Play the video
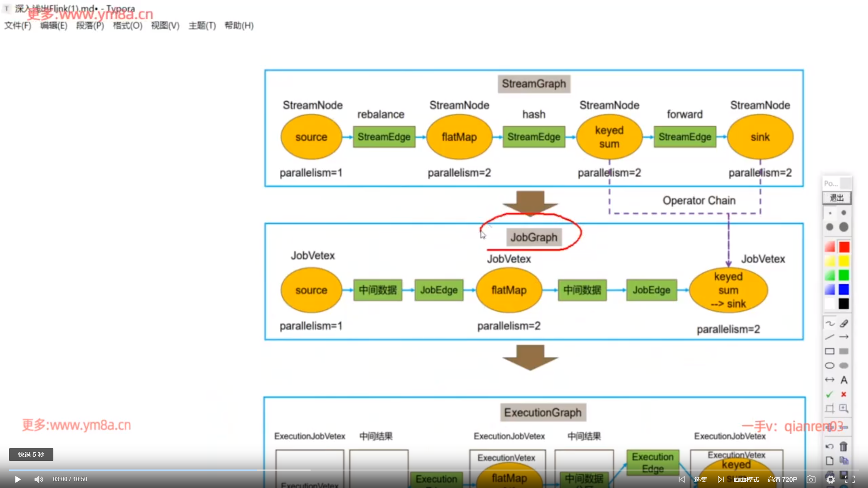This screenshot has height=488, width=868. [18, 479]
